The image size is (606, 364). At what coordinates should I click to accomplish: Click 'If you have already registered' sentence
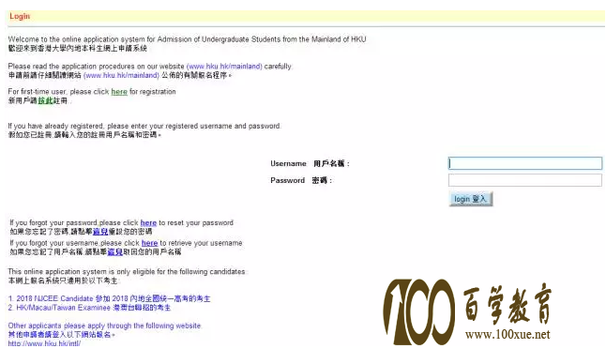coord(144,126)
